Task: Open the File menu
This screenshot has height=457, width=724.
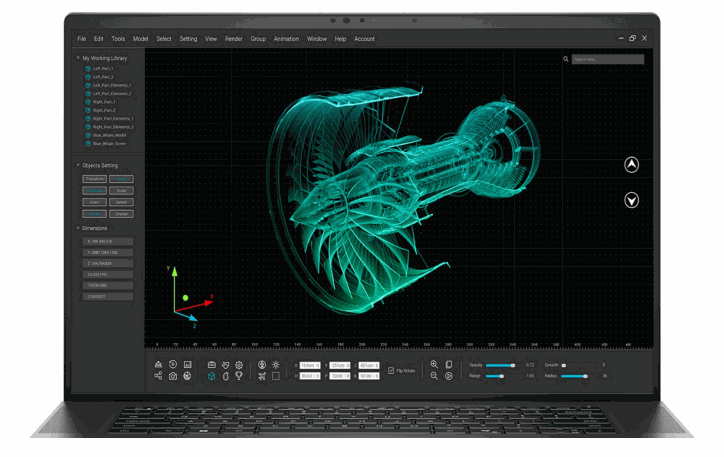Action: click(x=82, y=39)
